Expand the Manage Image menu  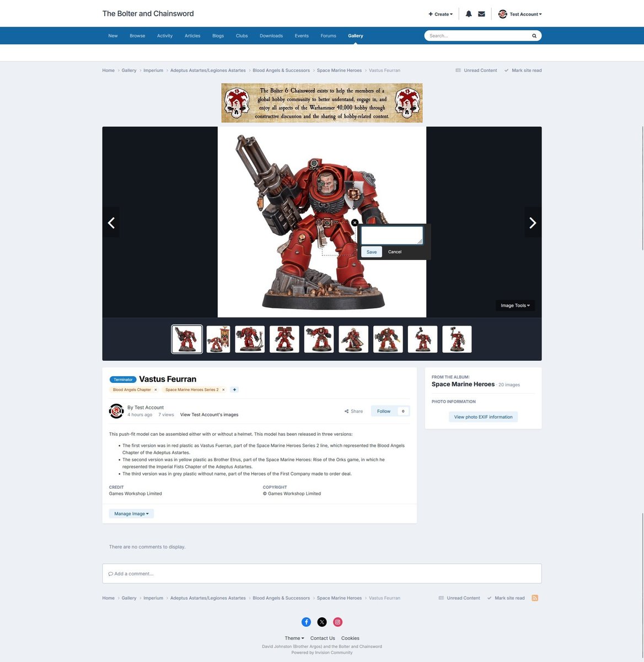[131, 514]
